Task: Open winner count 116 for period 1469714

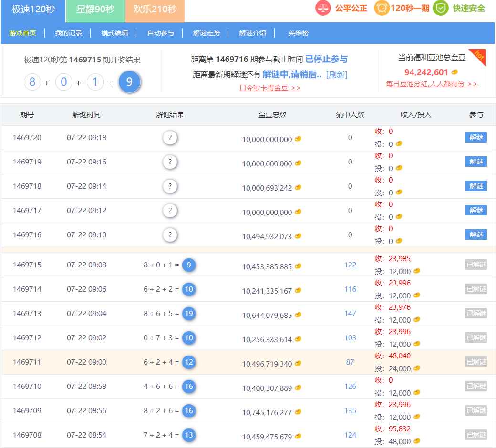Action: click(350, 289)
